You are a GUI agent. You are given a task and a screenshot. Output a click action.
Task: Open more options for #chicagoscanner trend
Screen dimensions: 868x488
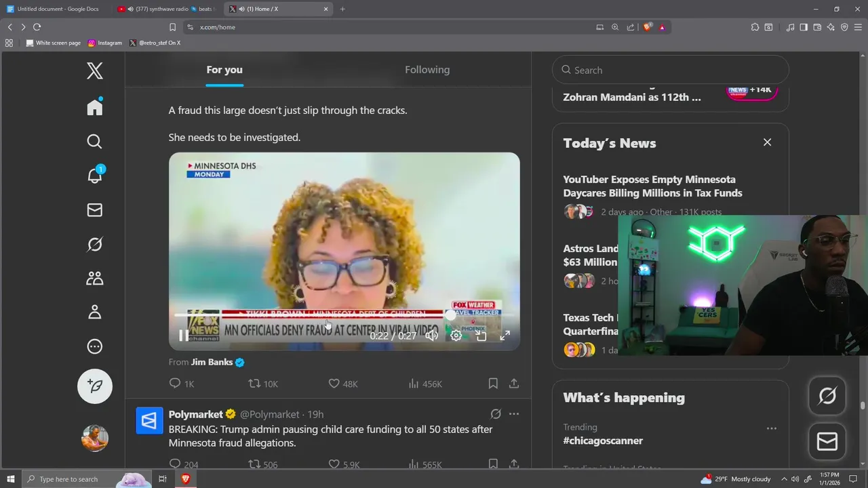tap(771, 428)
